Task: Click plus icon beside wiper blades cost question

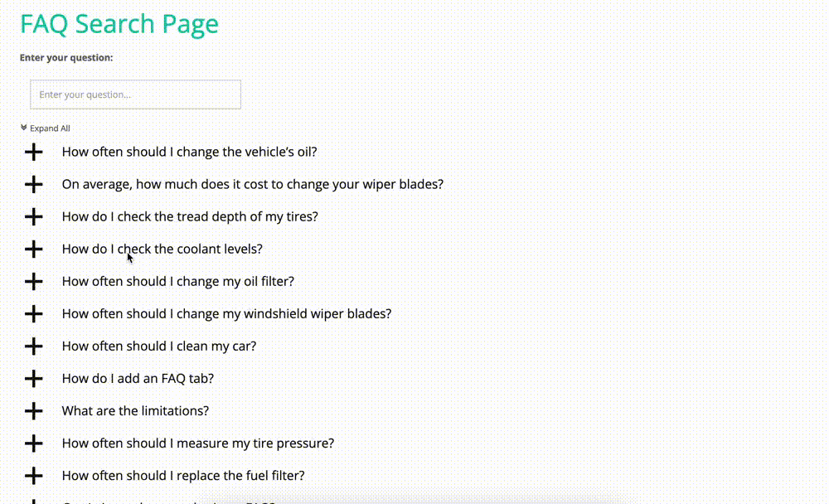Action: click(x=33, y=185)
